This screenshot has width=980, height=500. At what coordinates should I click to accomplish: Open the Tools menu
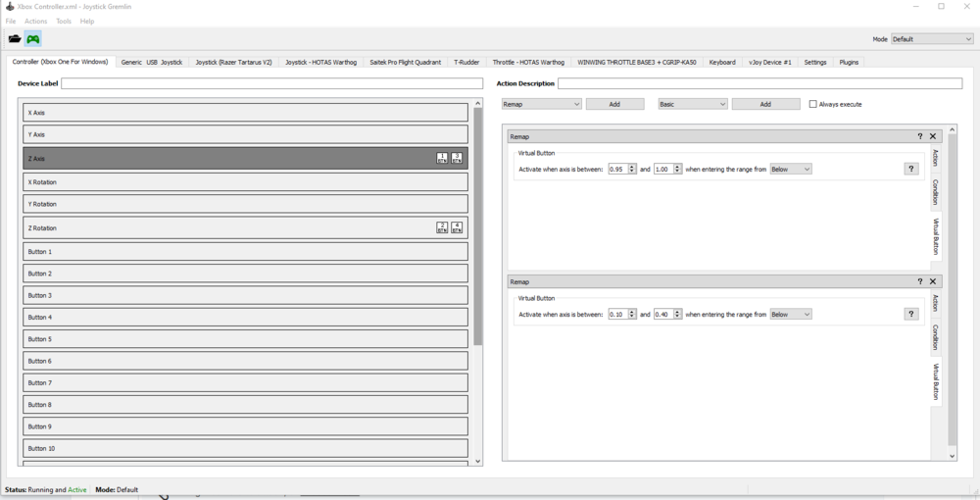[64, 22]
